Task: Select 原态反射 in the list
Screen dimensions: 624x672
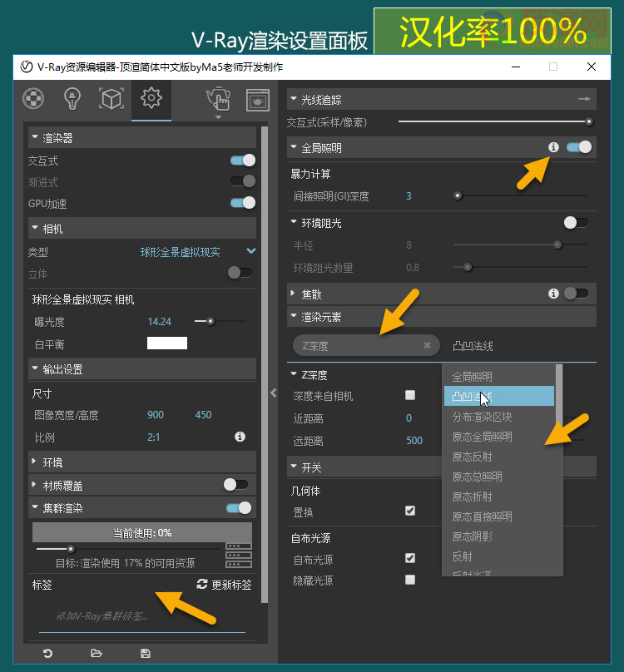Action: (x=499, y=457)
